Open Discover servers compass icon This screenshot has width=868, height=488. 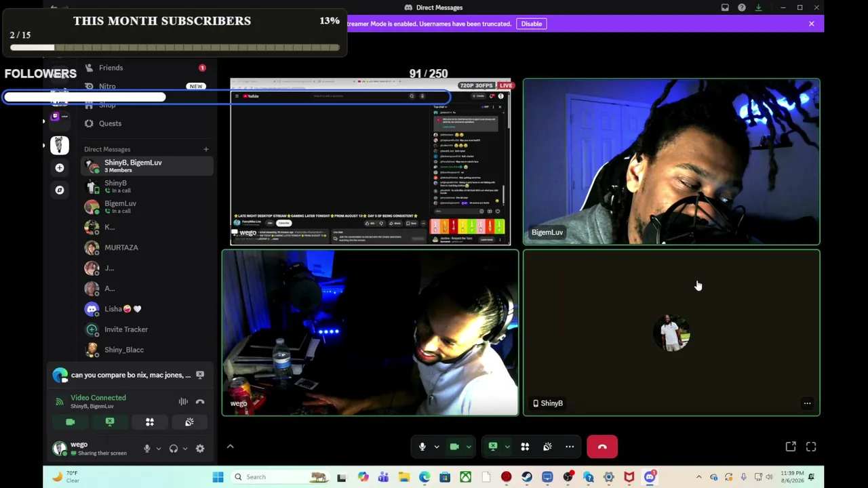pos(60,190)
